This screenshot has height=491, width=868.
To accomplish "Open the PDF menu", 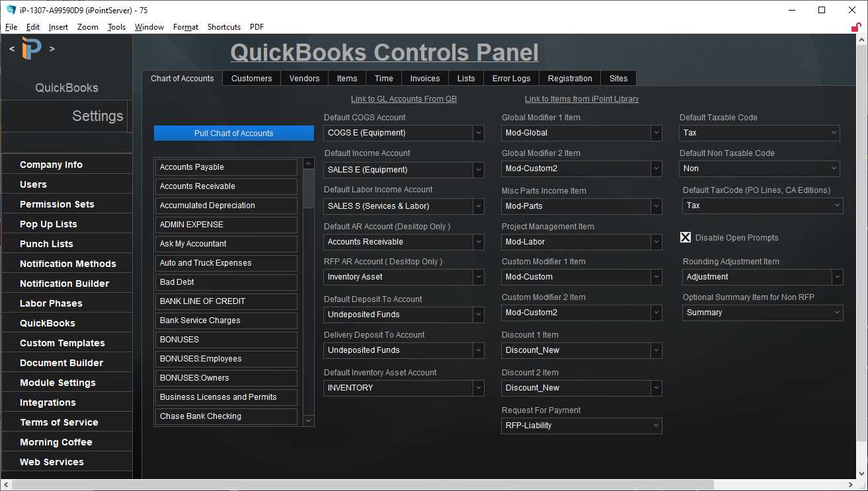I will tap(256, 27).
